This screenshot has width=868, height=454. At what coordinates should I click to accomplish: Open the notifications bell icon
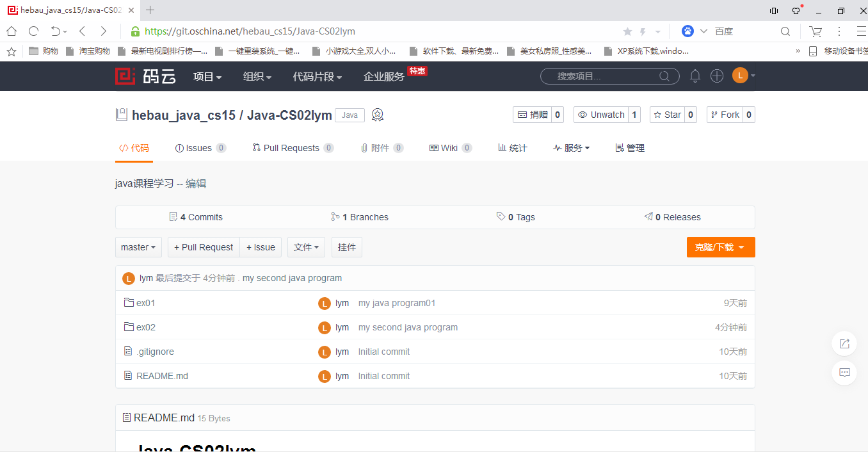[695, 76]
